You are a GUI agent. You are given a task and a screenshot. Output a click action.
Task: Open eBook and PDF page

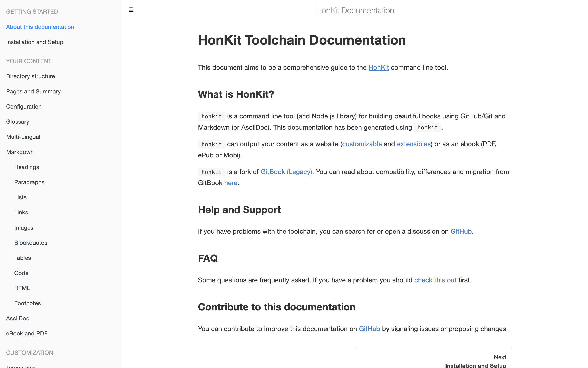tap(27, 333)
